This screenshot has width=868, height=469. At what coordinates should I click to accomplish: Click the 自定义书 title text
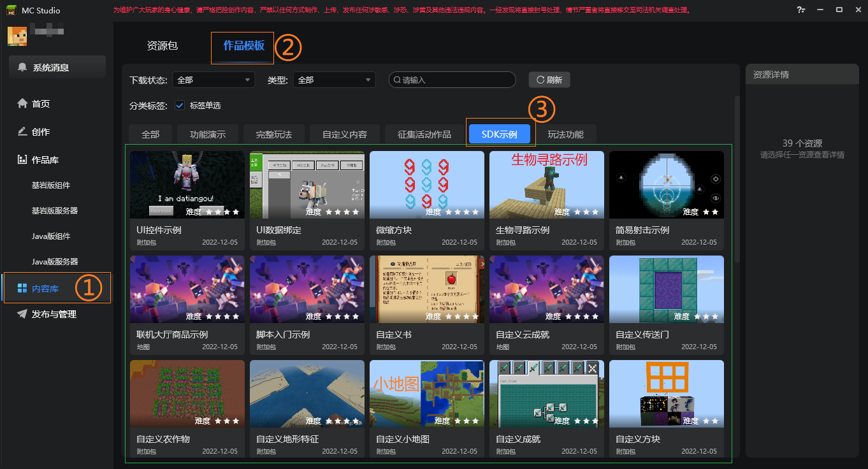394,335
